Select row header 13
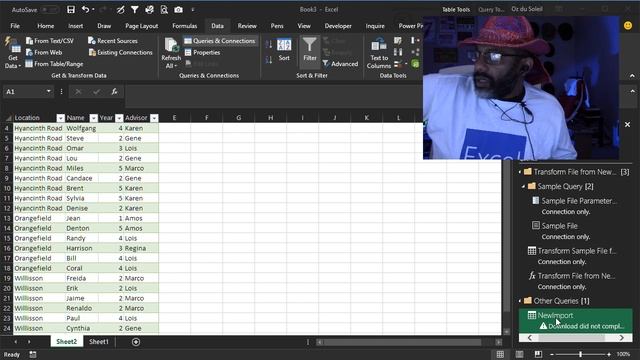 [x=7, y=218]
